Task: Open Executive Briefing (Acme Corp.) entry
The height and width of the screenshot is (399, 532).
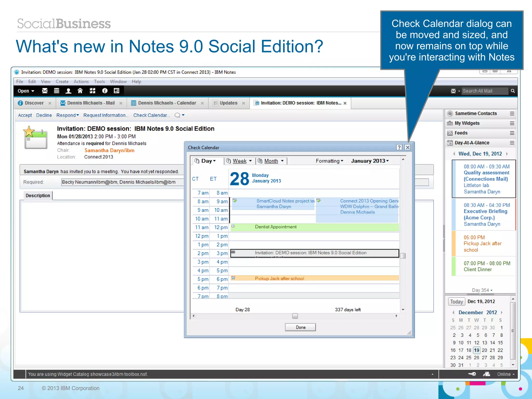Action: coord(484,214)
